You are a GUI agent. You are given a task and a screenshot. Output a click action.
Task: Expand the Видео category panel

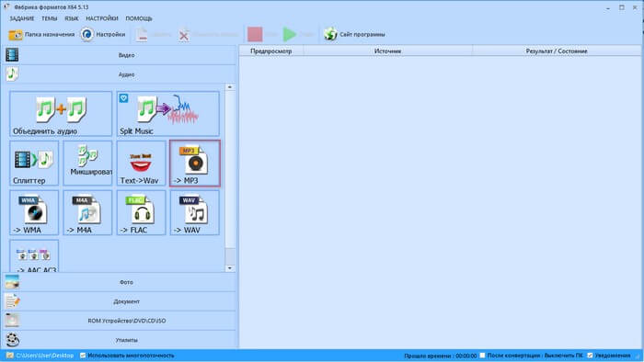pos(120,55)
